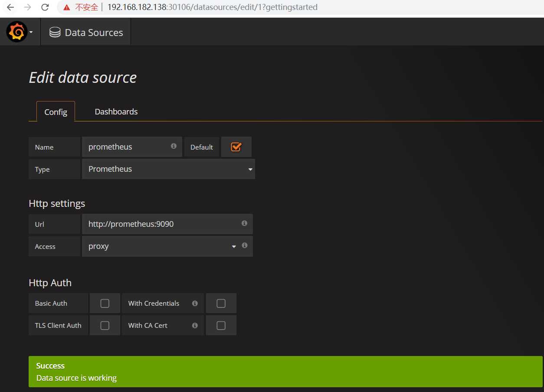Screen dimensions: 544x392
Task: Switch to the Dashboards tab
Action: [x=116, y=111]
